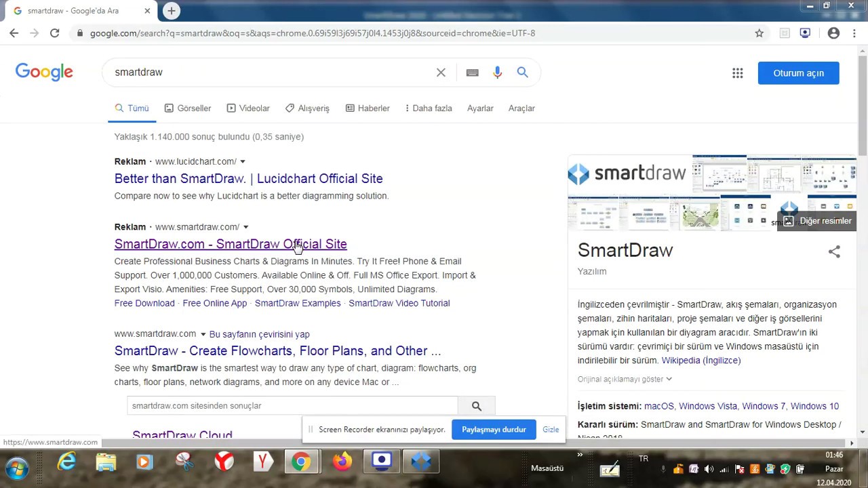Open the 'Daha fazla' menu

(x=428, y=108)
